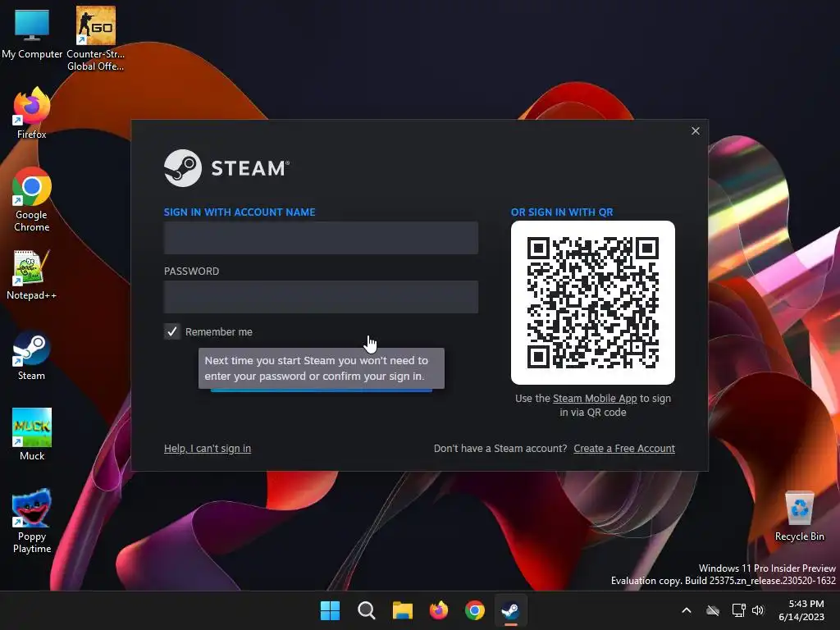Open the Steam Mobile App link
Screen dimensions: 840x630
(595, 399)
